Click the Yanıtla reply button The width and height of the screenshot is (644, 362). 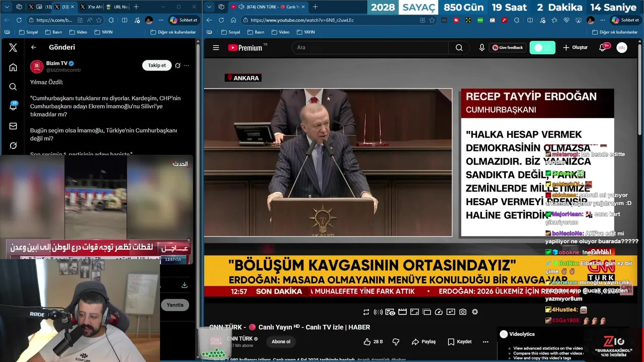point(175,305)
